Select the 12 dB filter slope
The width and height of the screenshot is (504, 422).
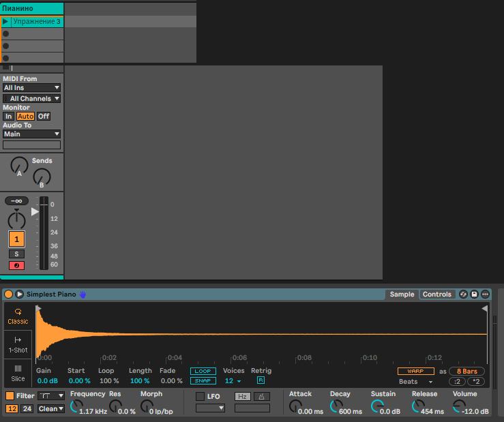coord(12,409)
